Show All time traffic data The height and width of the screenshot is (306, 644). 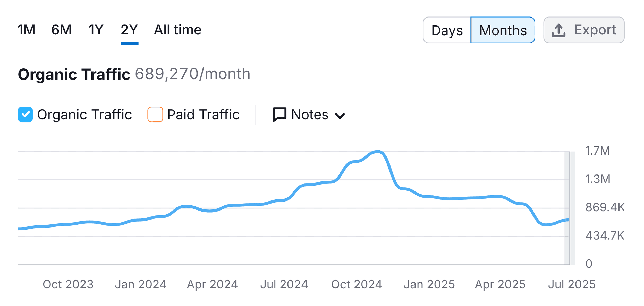[177, 30]
